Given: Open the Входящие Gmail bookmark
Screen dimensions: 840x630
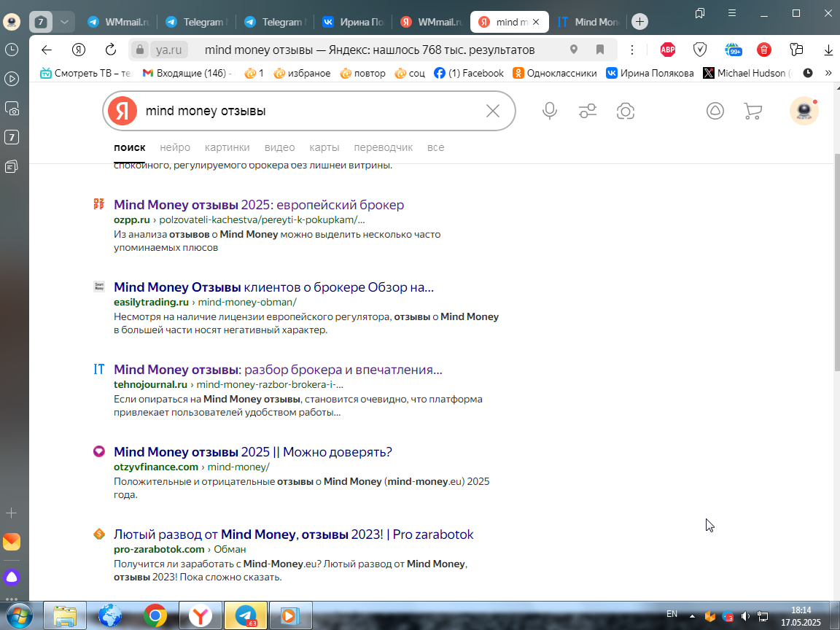Looking at the screenshot, I should point(187,73).
